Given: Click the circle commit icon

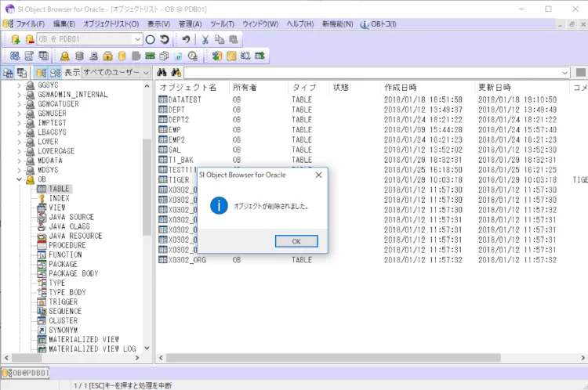Looking at the screenshot, I should tap(150, 39).
